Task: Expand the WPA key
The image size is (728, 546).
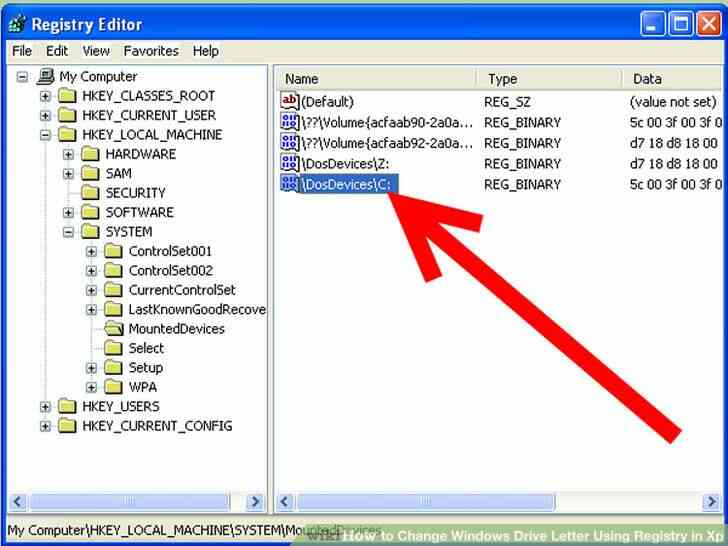Action: click(x=91, y=387)
